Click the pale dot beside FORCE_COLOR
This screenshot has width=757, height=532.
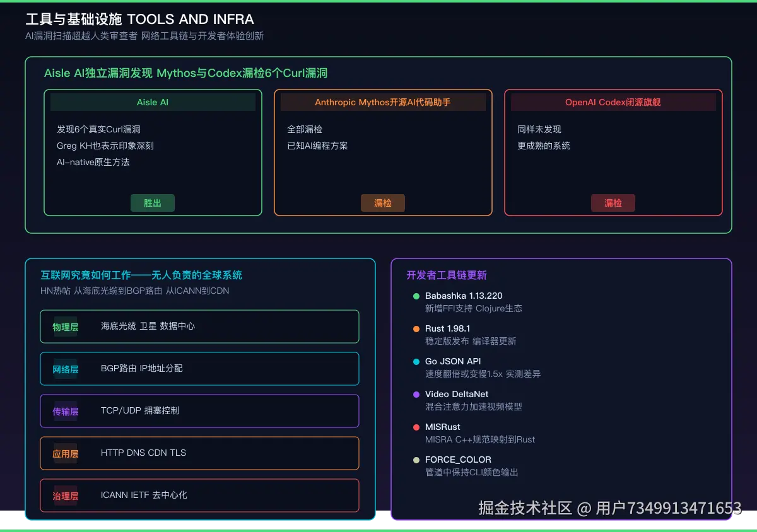(416, 460)
